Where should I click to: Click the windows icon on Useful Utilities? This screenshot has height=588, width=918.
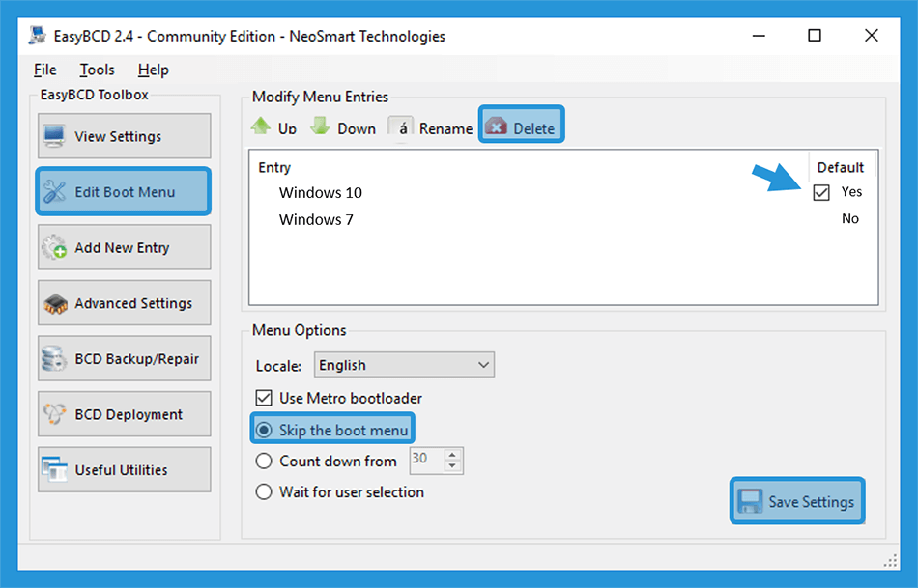click(x=54, y=469)
